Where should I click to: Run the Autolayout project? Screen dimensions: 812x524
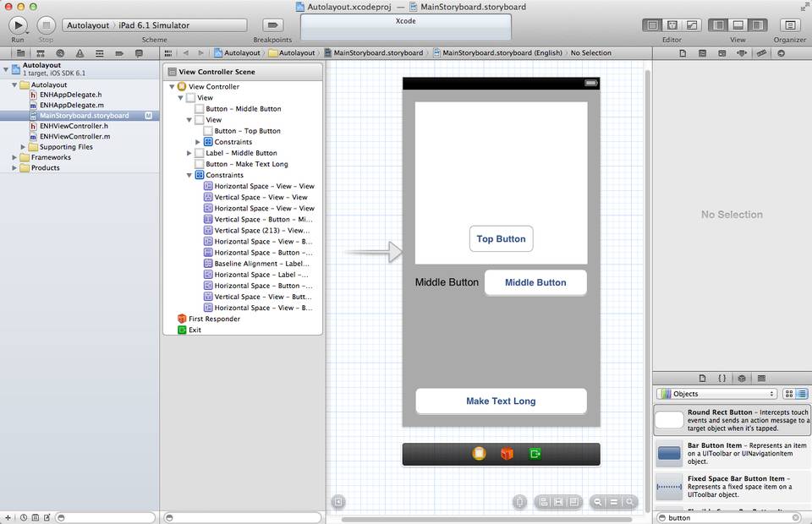pos(18,25)
